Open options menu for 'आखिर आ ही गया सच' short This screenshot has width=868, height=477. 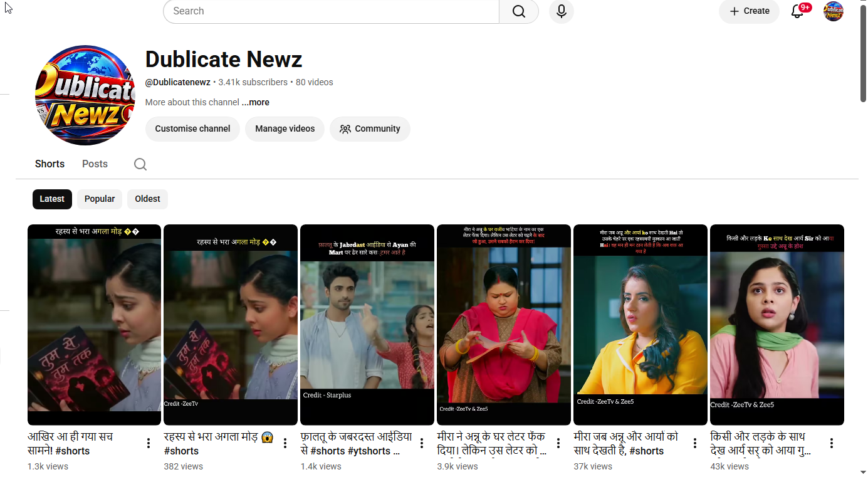[149, 443]
